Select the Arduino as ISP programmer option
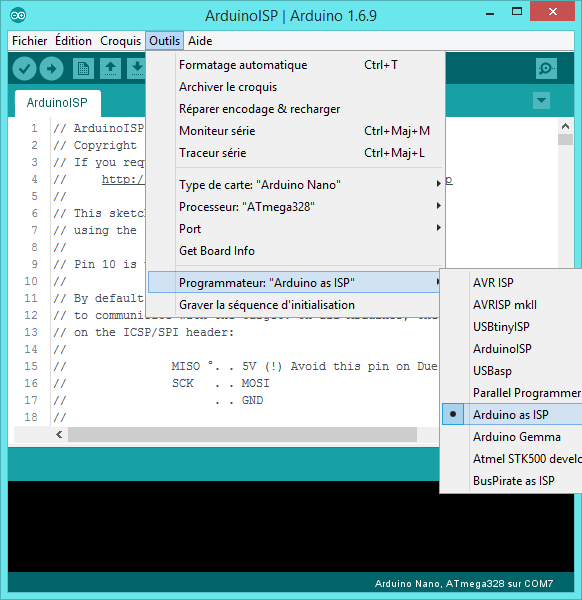Image resolution: width=582 pixels, height=600 pixels. [x=512, y=414]
